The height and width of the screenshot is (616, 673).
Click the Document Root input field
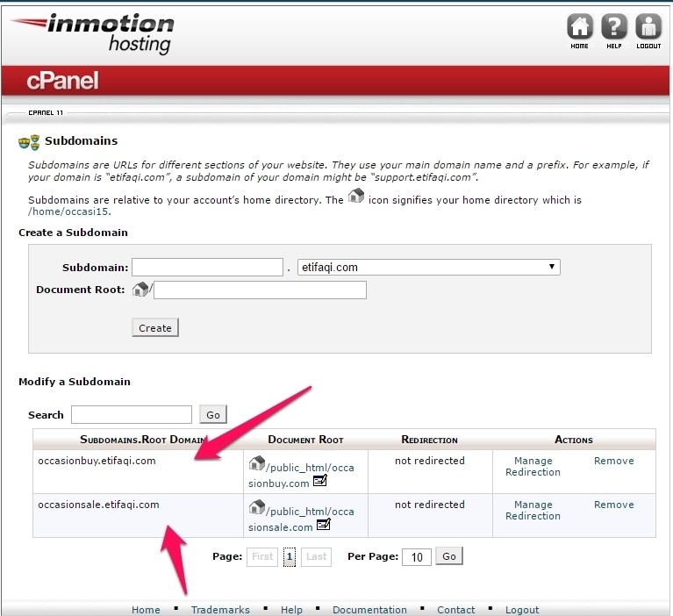click(x=260, y=290)
